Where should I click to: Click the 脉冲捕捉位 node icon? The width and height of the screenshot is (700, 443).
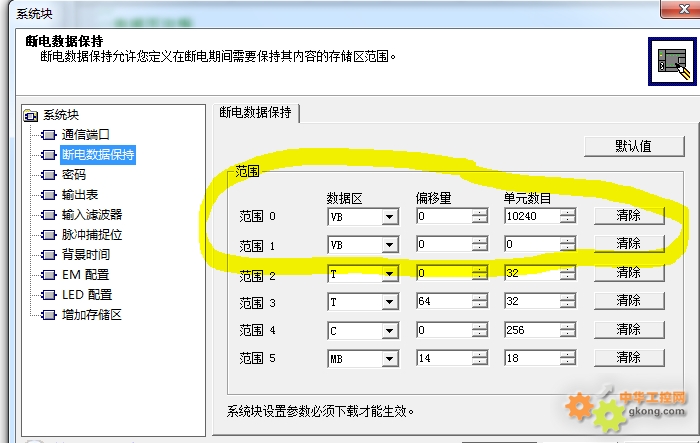pos(48,235)
